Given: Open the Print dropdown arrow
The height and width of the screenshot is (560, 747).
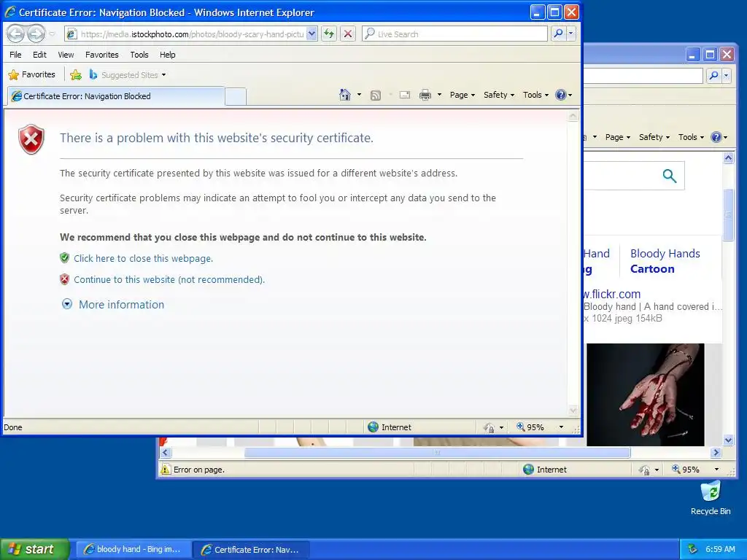Looking at the screenshot, I should click(x=438, y=95).
